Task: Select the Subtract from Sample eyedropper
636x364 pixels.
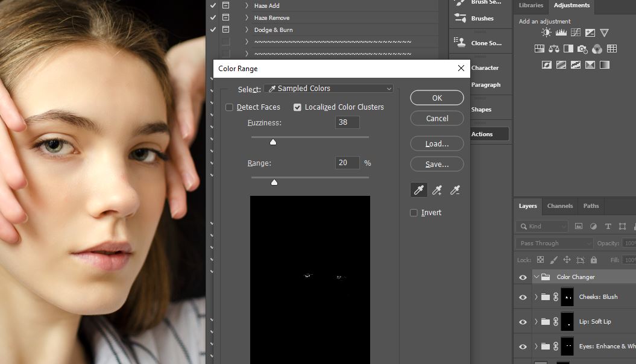Action: [x=456, y=190]
